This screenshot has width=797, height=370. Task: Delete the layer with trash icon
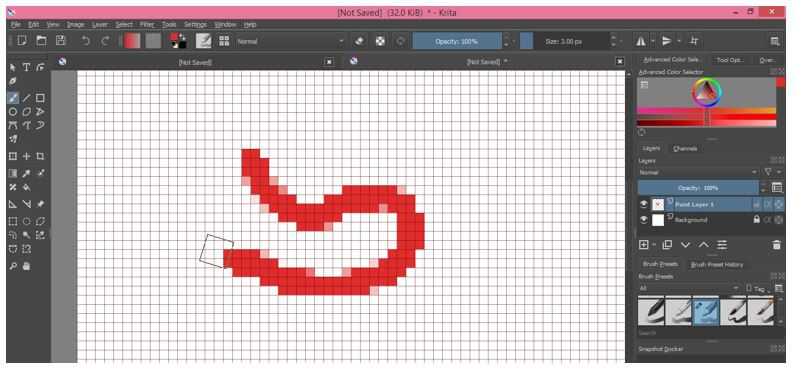coord(776,245)
